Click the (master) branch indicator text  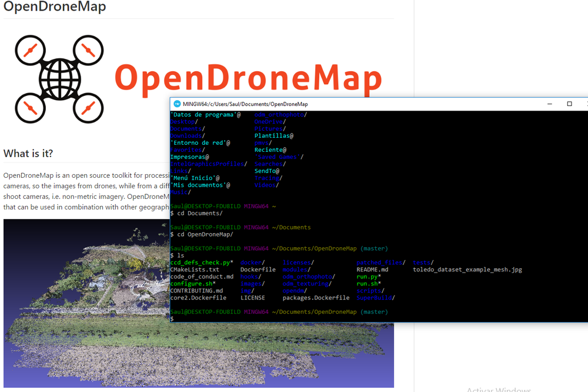373,248
